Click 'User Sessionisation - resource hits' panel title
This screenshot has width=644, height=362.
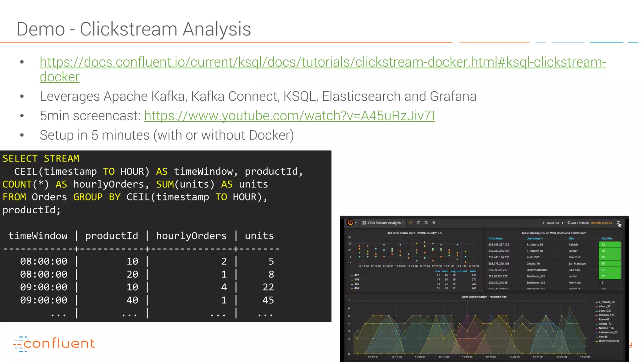484,297
